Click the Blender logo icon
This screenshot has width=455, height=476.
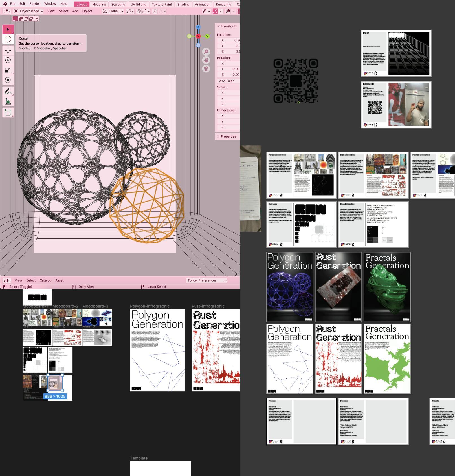(x=5, y=4)
